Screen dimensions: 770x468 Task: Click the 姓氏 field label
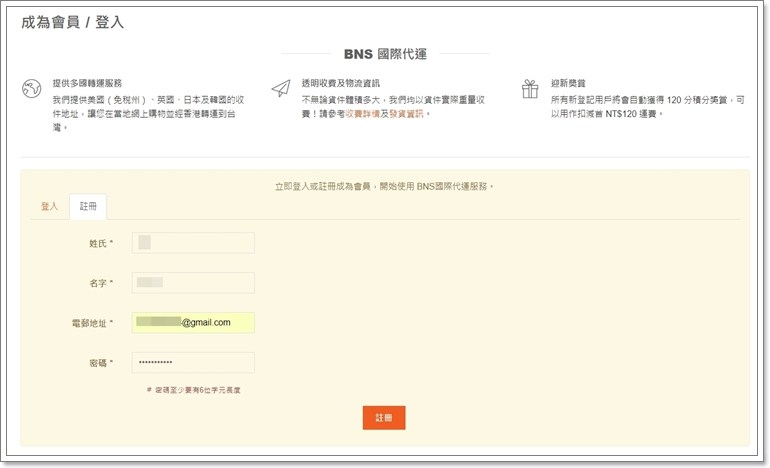(100, 243)
